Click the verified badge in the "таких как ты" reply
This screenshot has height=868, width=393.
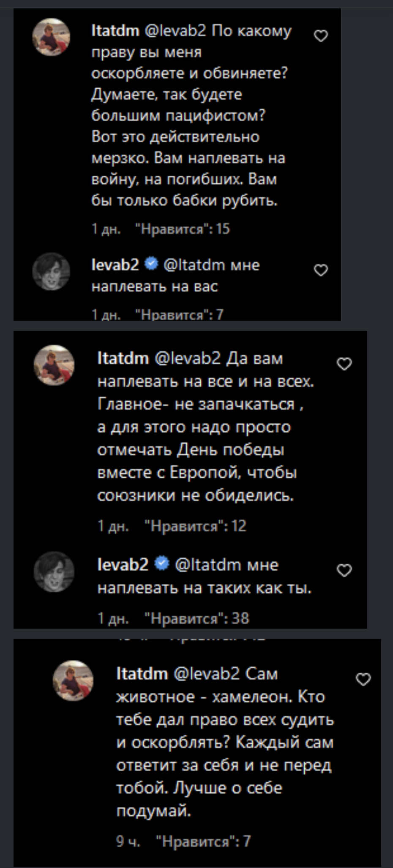click(x=162, y=564)
